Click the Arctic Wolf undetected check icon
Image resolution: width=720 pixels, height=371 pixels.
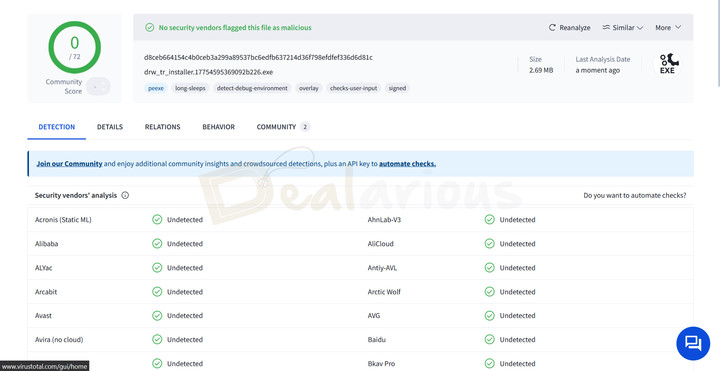coord(489,292)
